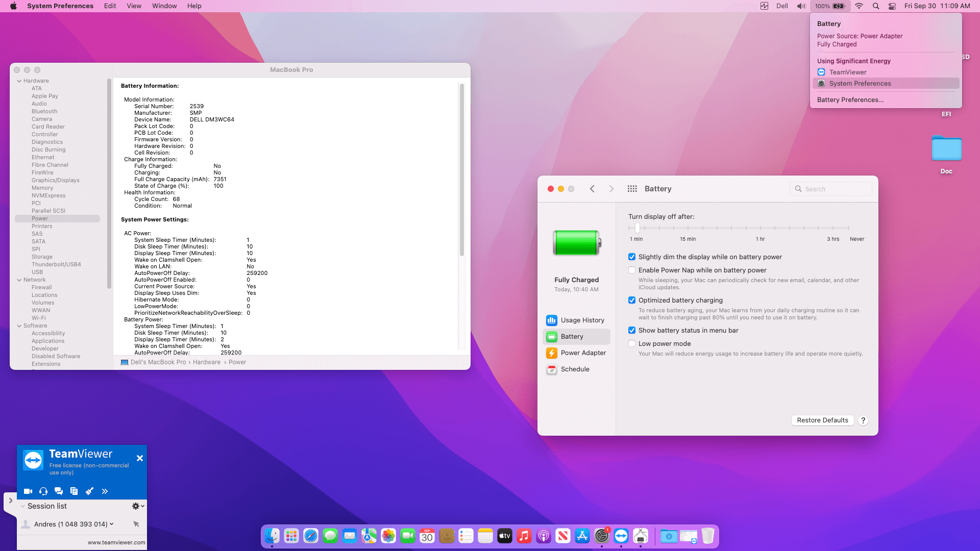
Task: Click TeamViewer audio headset icon
Action: coord(43,491)
